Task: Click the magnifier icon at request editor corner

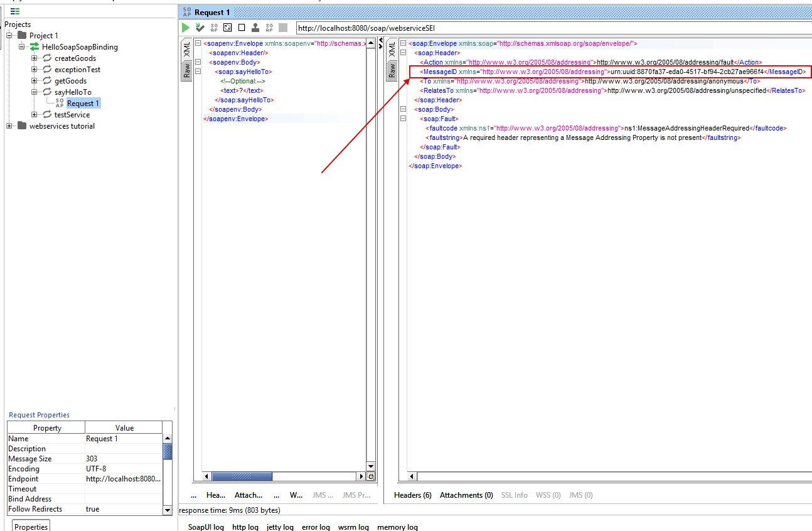Action: click(371, 476)
